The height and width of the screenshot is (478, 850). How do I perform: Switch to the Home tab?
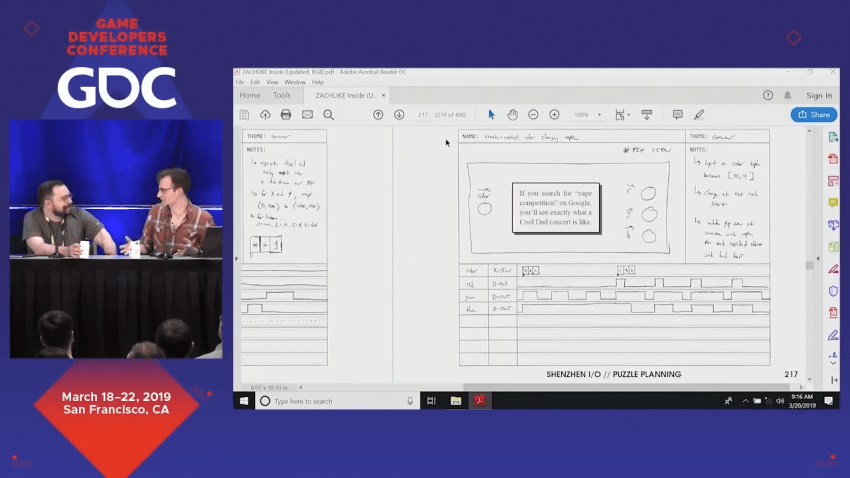pos(250,95)
